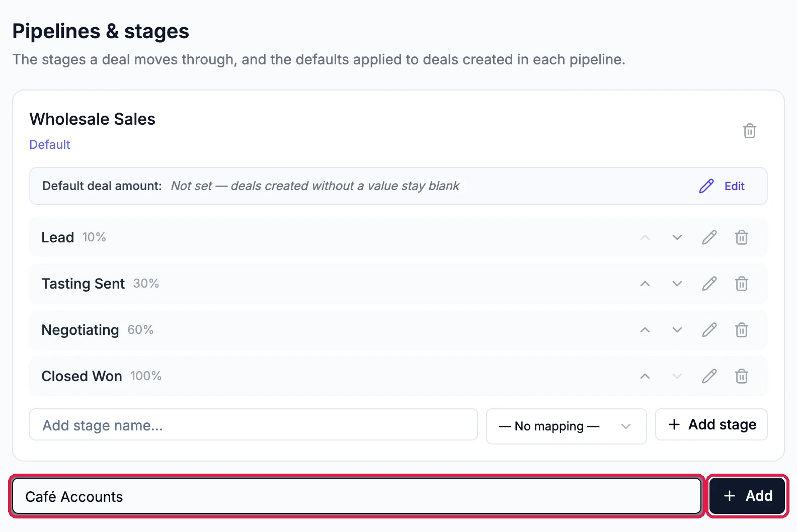
Task: Click the Lead stage name
Action: coord(58,237)
